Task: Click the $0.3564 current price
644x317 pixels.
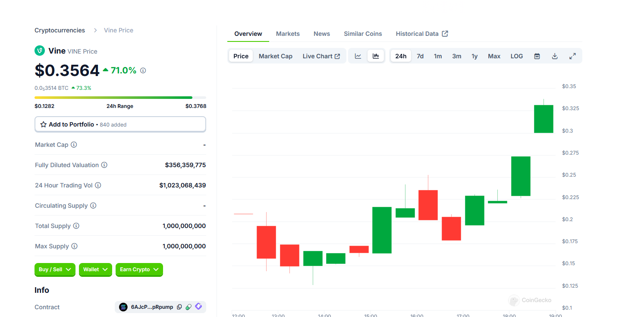Action: tap(67, 70)
